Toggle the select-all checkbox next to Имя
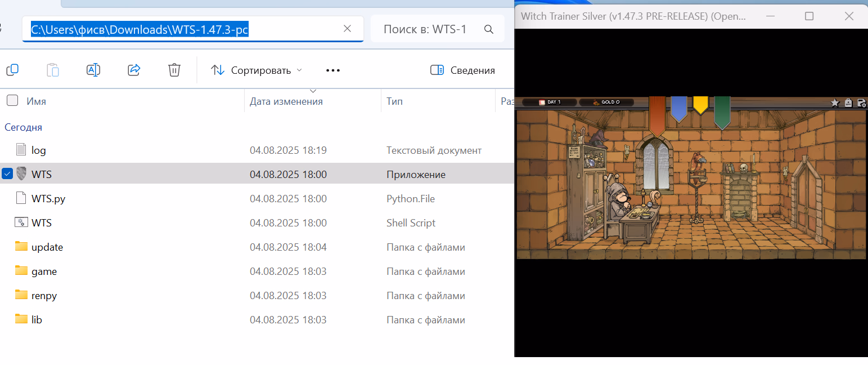Image resolution: width=868 pixels, height=365 pixels. click(12, 101)
